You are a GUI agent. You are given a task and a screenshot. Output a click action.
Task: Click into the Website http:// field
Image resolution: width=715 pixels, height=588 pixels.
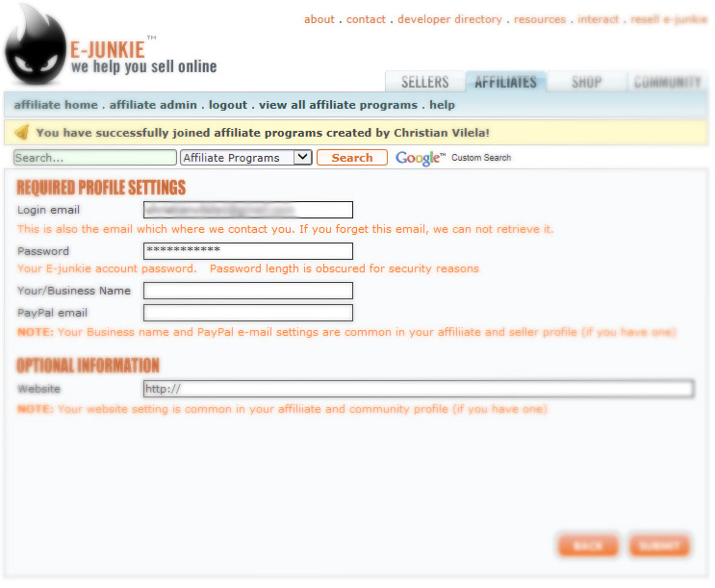coord(419,389)
